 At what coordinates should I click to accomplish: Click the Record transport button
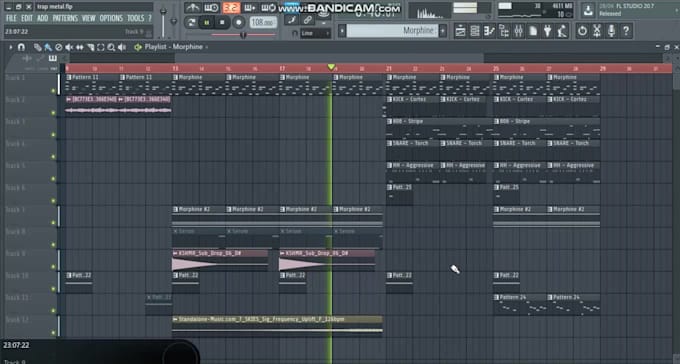click(239, 22)
